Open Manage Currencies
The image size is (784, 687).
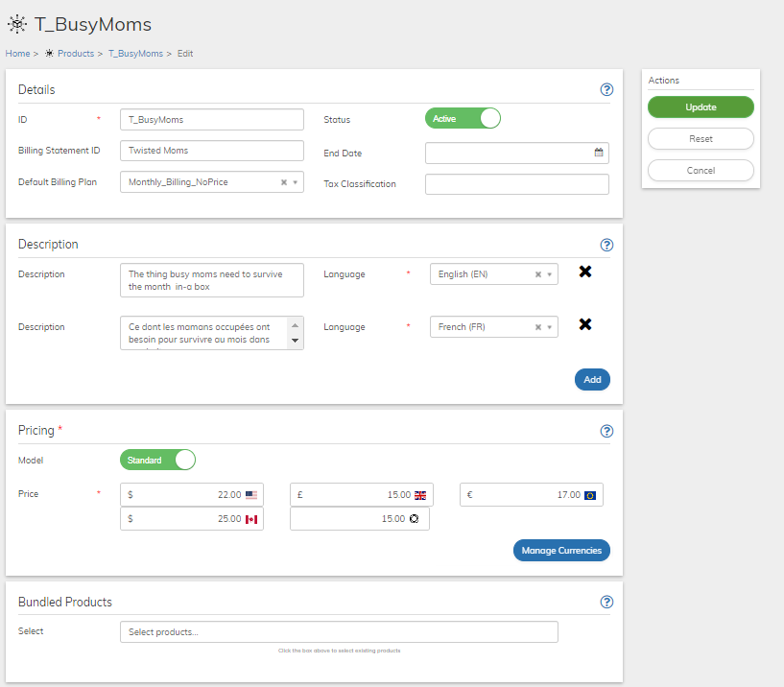click(561, 551)
